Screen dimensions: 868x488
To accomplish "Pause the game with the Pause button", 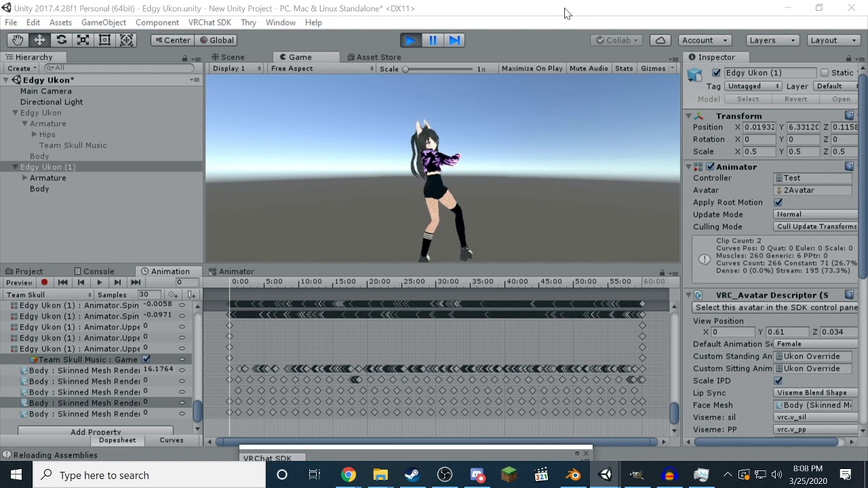I will point(433,40).
